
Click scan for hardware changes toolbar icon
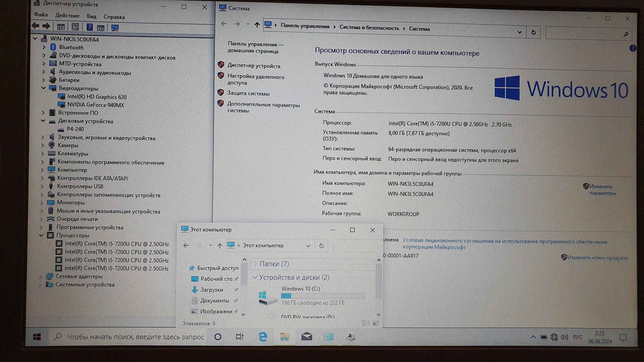click(x=115, y=28)
